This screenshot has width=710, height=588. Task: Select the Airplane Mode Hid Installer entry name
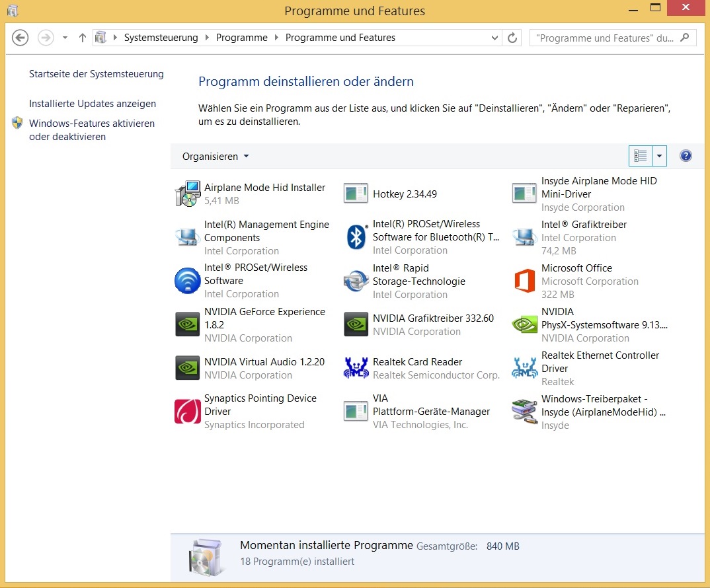click(x=265, y=188)
